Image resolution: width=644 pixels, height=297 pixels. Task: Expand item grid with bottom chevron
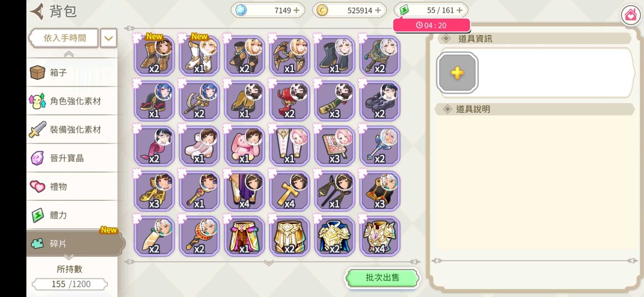[x=269, y=262]
